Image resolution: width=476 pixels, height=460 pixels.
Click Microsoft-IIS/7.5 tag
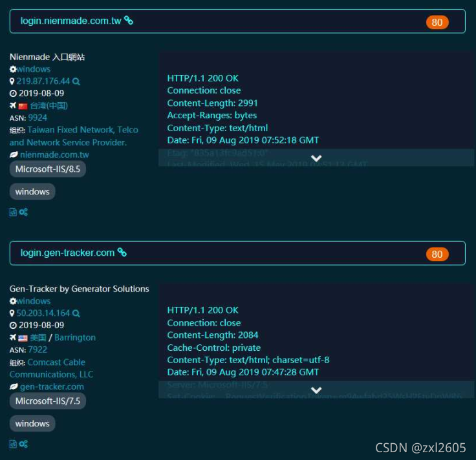click(48, 401)
